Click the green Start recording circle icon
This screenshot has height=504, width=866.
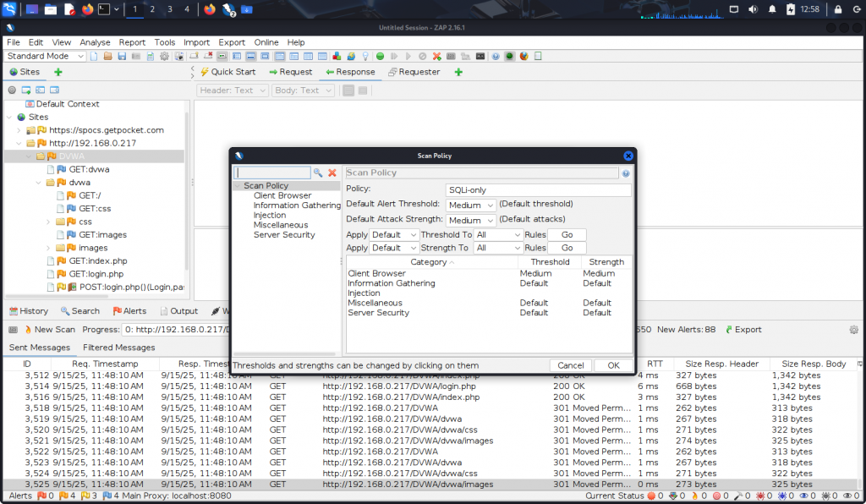point(380,56)
